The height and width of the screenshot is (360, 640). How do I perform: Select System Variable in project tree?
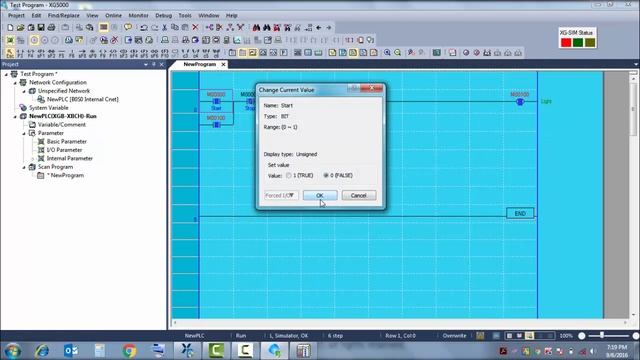[49, 108]
